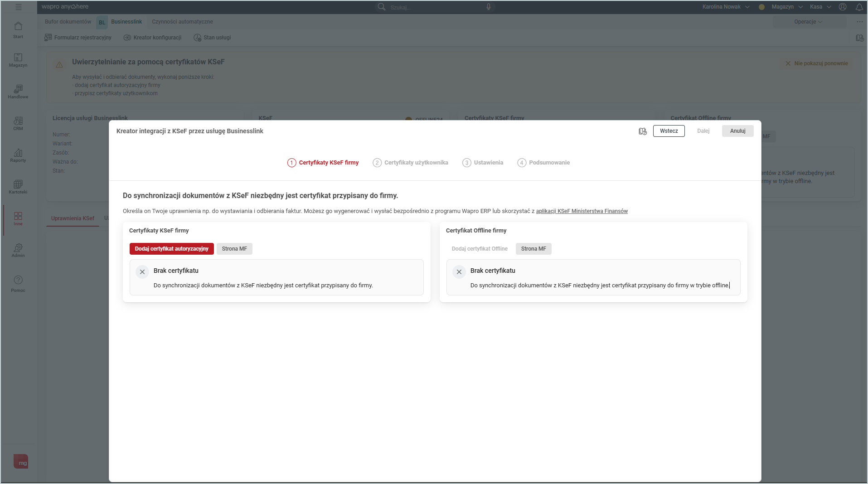The width and height of the screenshot is (868, 484).
Task: Click the Dalej button
Action: (703, 131)
